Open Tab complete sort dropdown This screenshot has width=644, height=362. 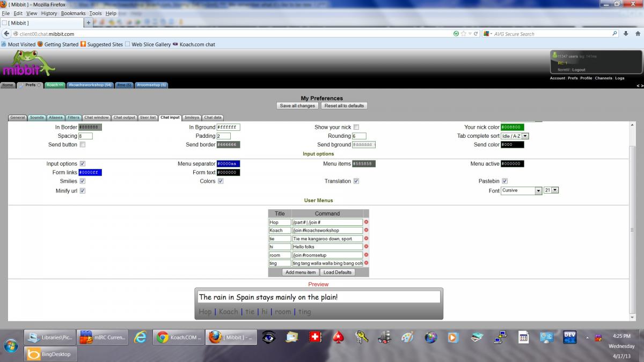515,136
